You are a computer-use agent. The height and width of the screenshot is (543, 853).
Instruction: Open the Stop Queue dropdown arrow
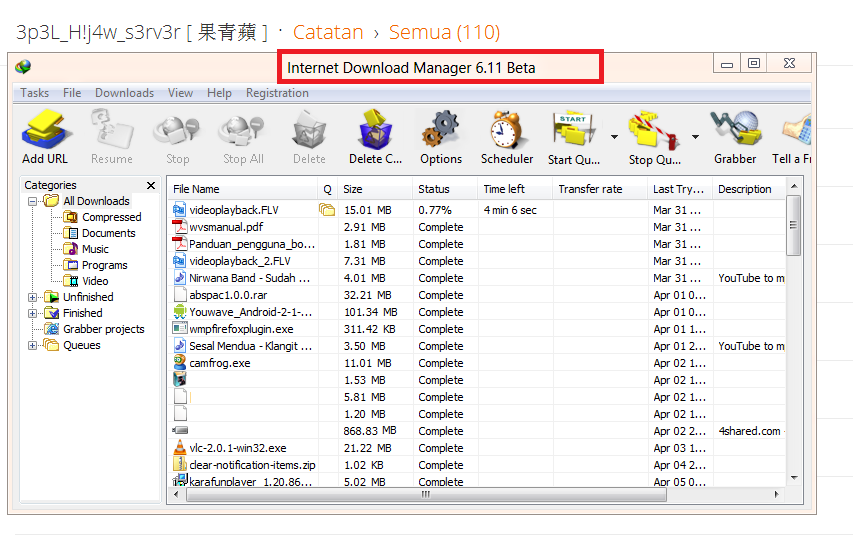click(x=695, y=137)
